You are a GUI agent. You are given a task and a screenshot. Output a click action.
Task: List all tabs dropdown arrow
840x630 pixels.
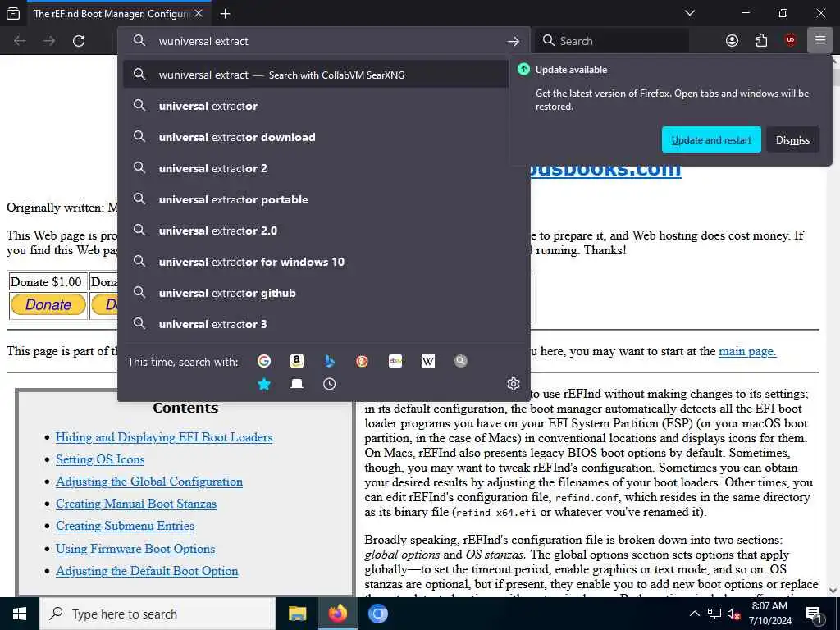click(x=690, y=13)
